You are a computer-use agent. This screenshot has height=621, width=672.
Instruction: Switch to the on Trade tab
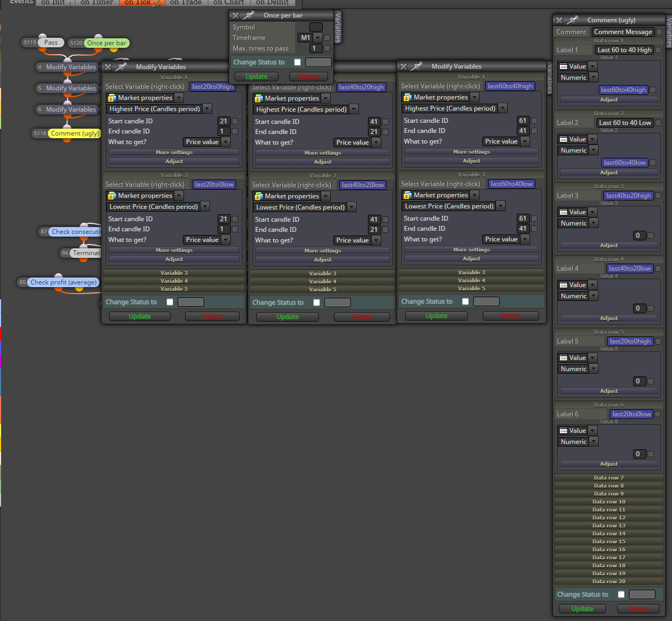coord(186,3)
